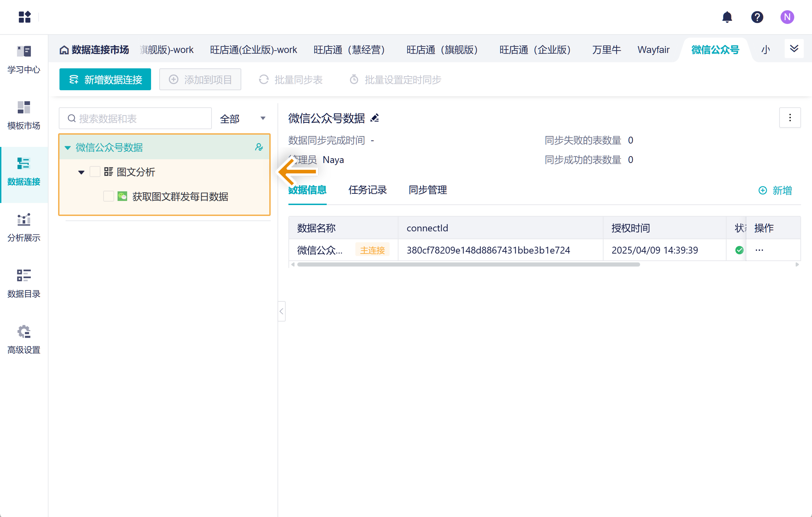Viewport: 812px width, 517px height.
Task: Click the 新增数据连接 button
Action: [x=105, y=80]
